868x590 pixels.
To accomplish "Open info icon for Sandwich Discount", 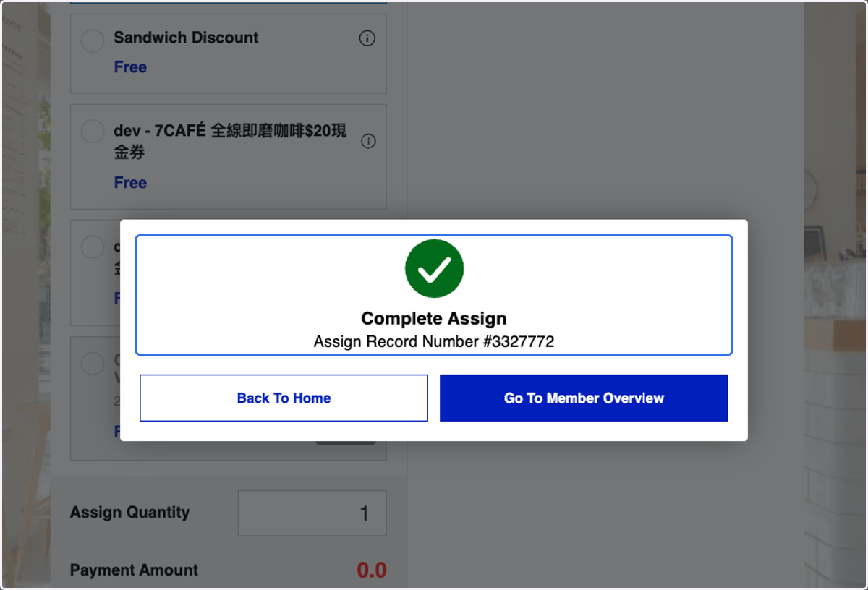I will coord(367,38).
